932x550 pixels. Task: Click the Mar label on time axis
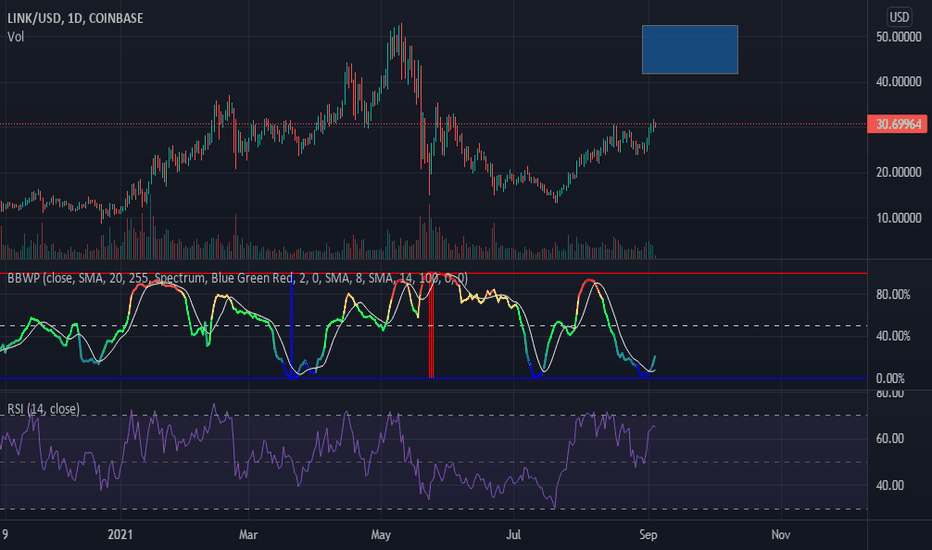tap(248, 535)
